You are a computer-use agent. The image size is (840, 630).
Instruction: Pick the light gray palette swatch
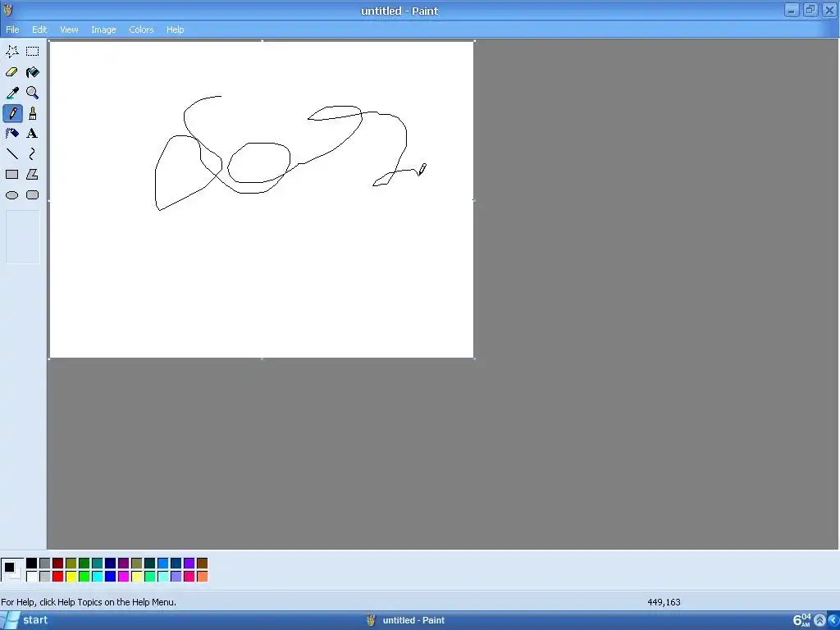pyautogui.click(x=44, y=577)
